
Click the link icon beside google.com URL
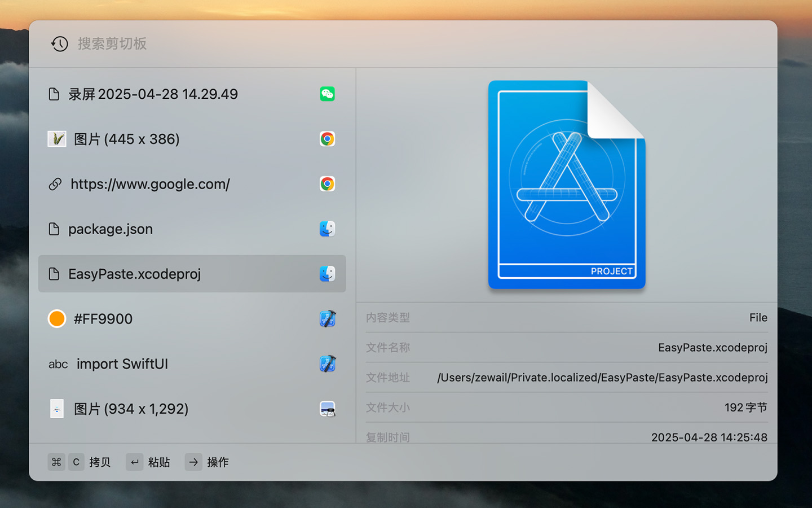[55, 184]
